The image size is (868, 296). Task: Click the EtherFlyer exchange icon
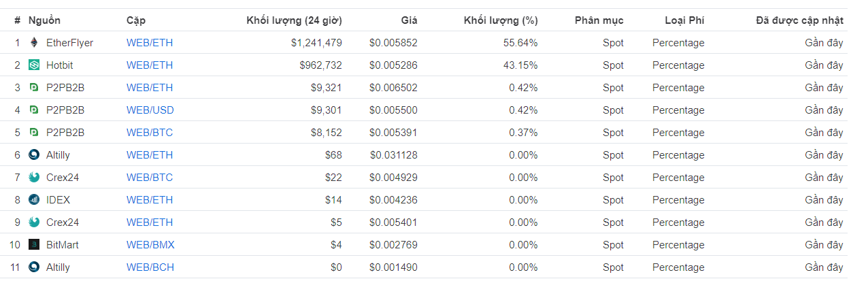(34, 43)
